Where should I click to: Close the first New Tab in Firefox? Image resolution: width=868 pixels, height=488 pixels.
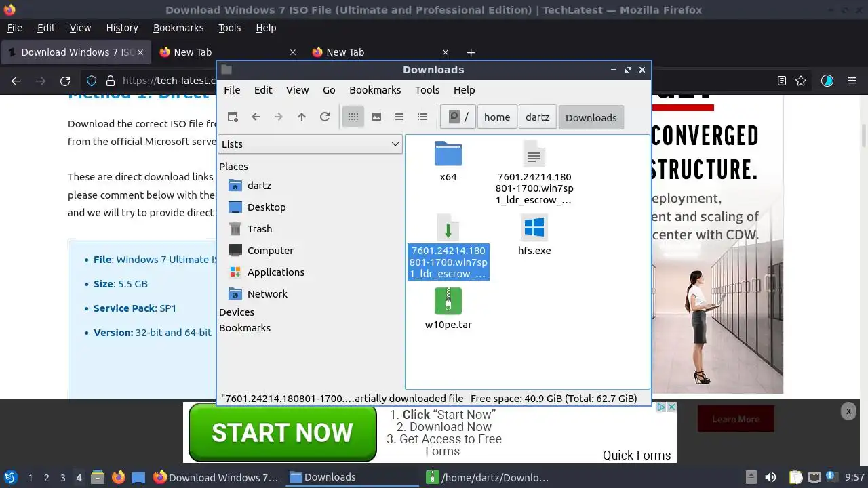tap(293, 52)
